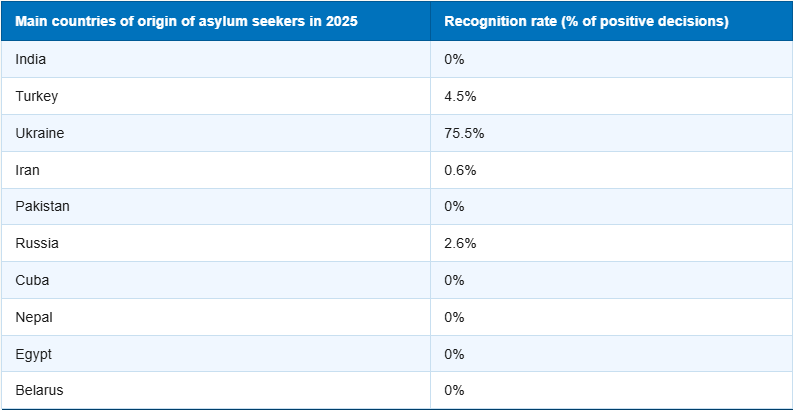Click the Ukraine country cell
Screen dimensions: 793x410
point(40,133)
